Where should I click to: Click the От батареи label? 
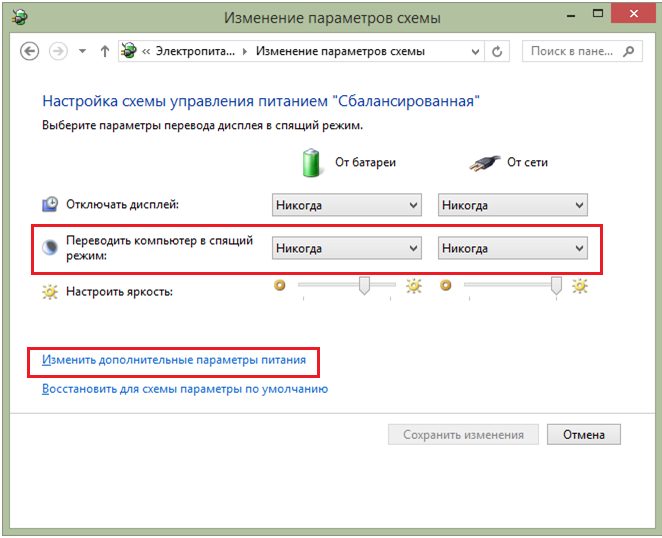click(365, 163)
